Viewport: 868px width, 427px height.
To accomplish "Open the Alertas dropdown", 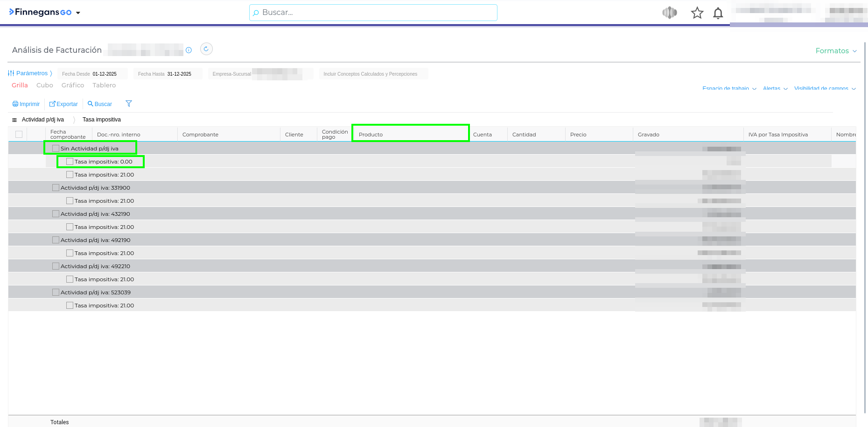I will (775, 88).
